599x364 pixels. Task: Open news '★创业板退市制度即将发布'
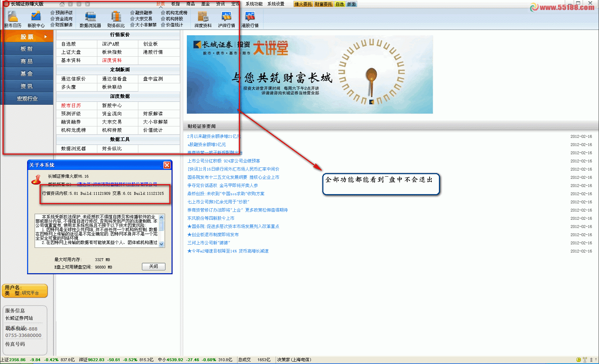[x=213, y=235]
